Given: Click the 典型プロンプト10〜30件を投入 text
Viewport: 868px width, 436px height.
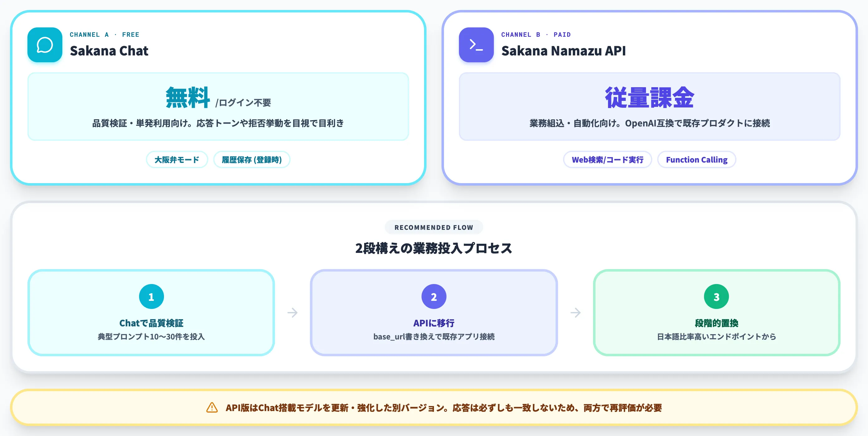Looking at the screenshot, I should coord(151,336).
